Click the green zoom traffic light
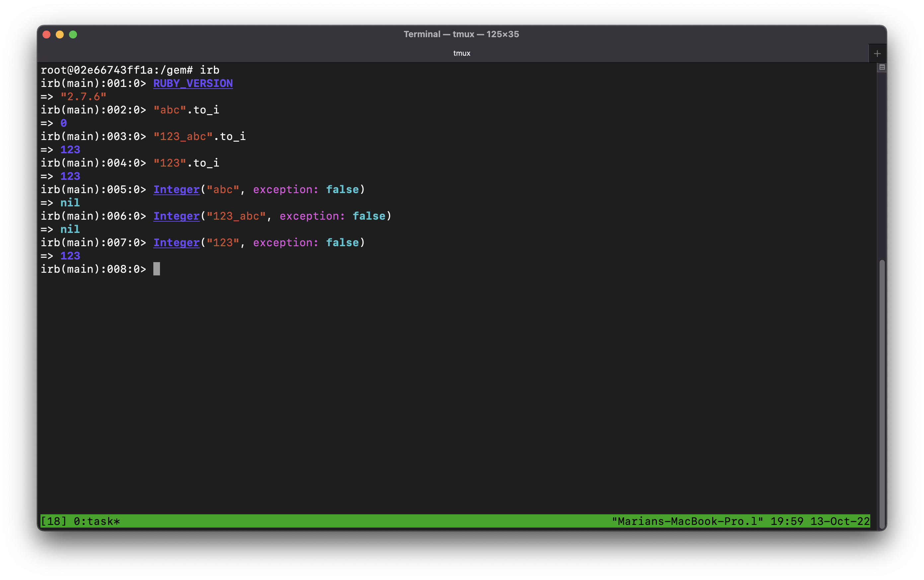Image resolution: width=924 pixels, height=580 pixels. (73, 35)
